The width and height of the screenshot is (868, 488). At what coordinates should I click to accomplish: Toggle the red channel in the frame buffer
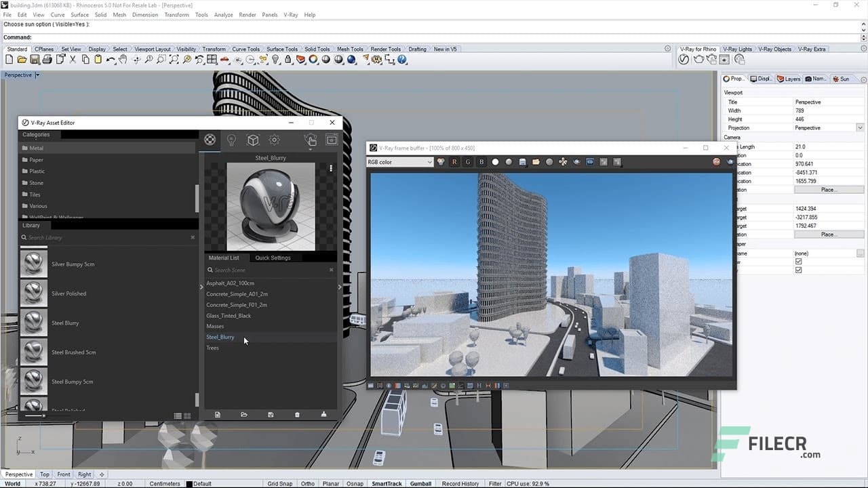coord(454,161)
